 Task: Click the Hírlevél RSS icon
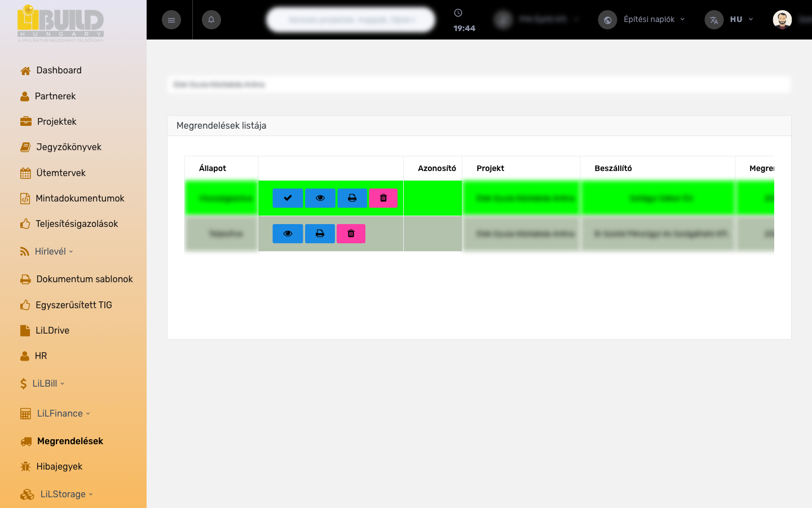coord(25,252)
